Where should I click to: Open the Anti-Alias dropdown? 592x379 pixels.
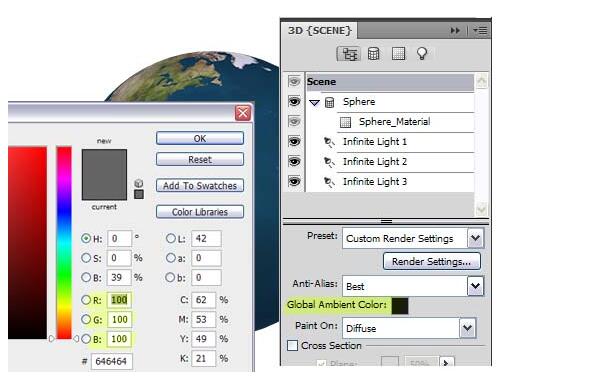tap(475, 286)
